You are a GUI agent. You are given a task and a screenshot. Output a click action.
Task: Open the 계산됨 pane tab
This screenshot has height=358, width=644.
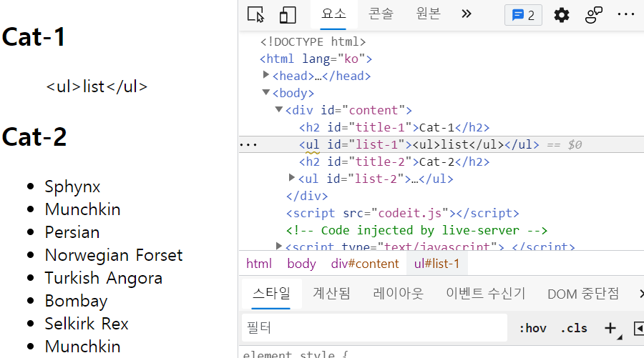click(331, 294)
